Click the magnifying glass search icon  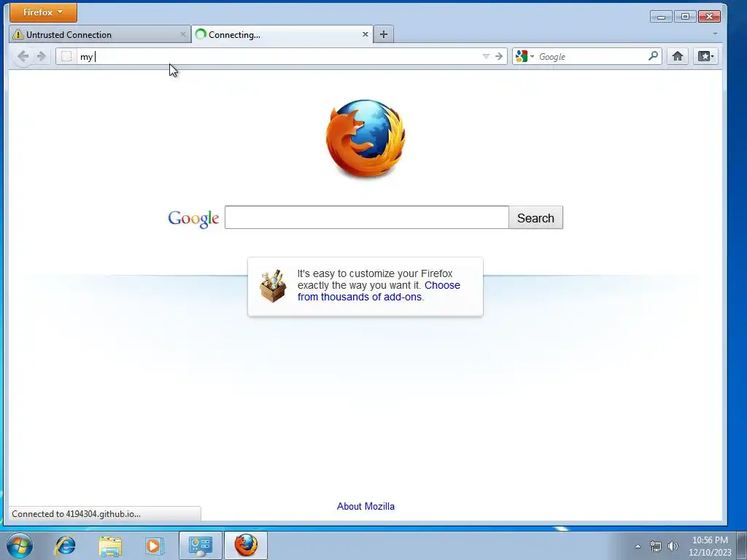click(653, 56)
